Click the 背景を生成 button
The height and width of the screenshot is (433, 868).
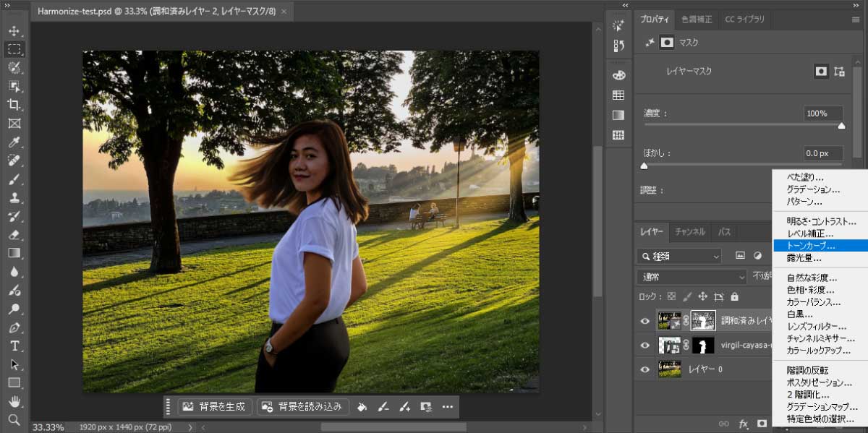215,406
